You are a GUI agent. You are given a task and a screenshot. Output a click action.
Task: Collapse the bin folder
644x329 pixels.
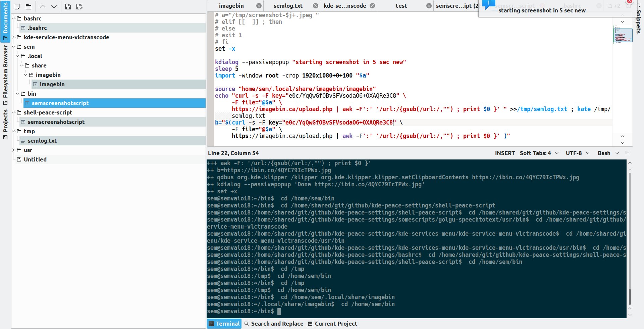pyautogui.click(x=18, y=94)
